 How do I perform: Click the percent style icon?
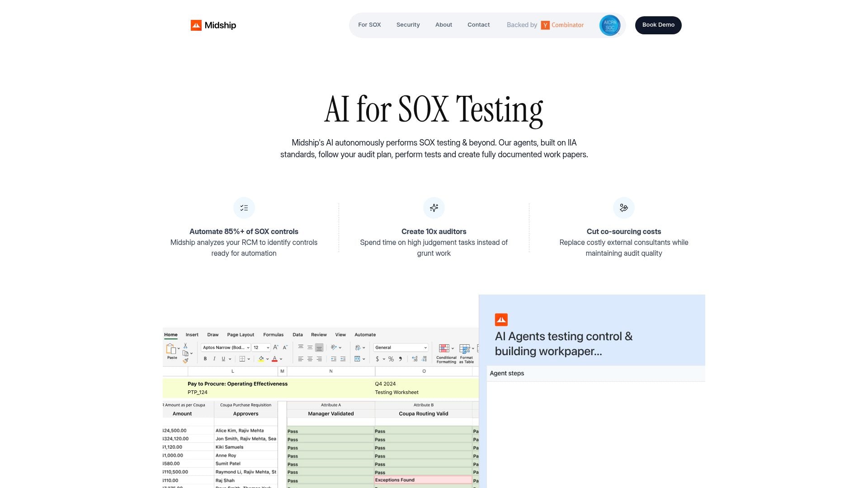coord(391,359)
